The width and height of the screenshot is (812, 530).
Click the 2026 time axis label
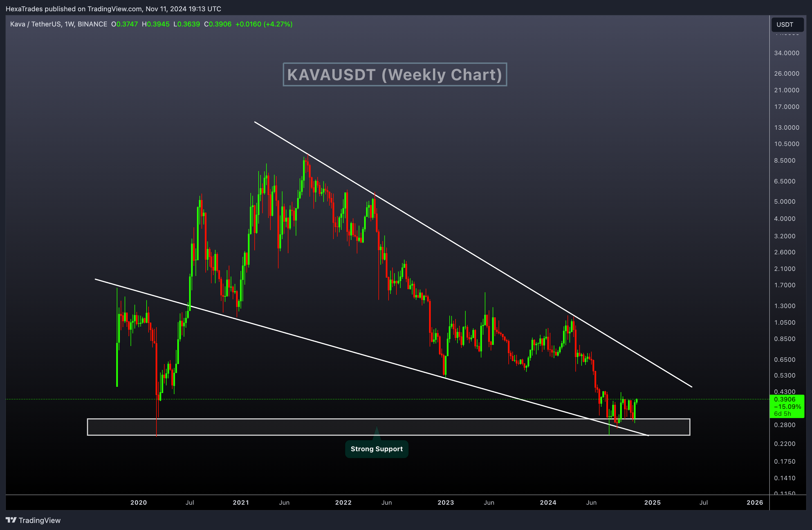[755, 502]
